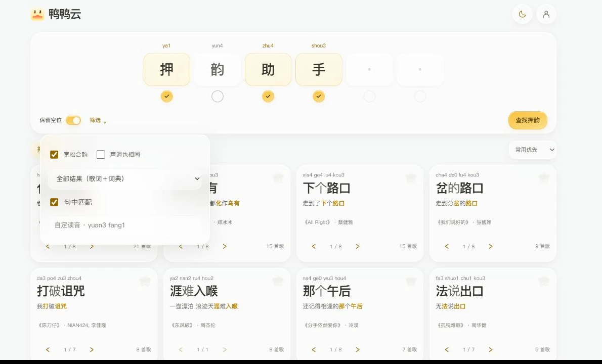
Task: Click the 打破诅咒 result title
Action: 61,291
